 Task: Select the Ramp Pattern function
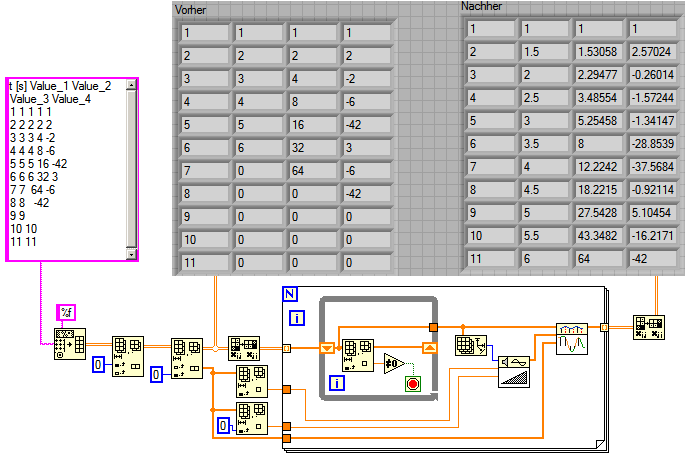514,372
